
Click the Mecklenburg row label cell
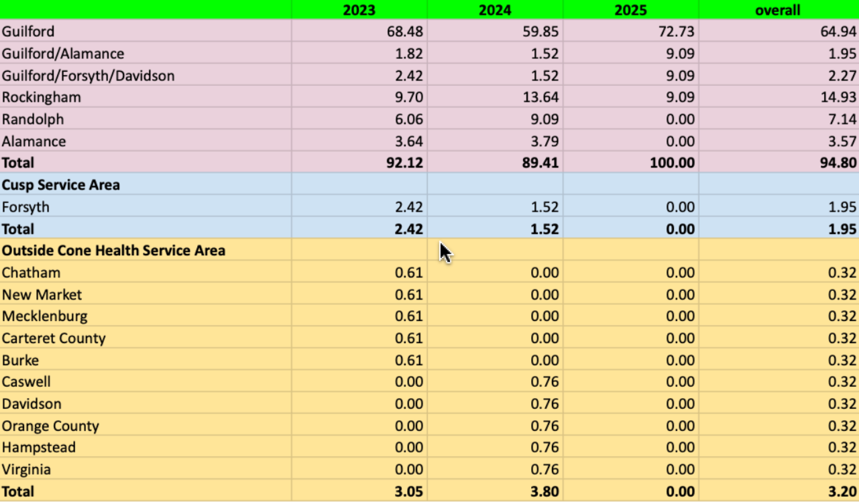[x=145, y=316]
